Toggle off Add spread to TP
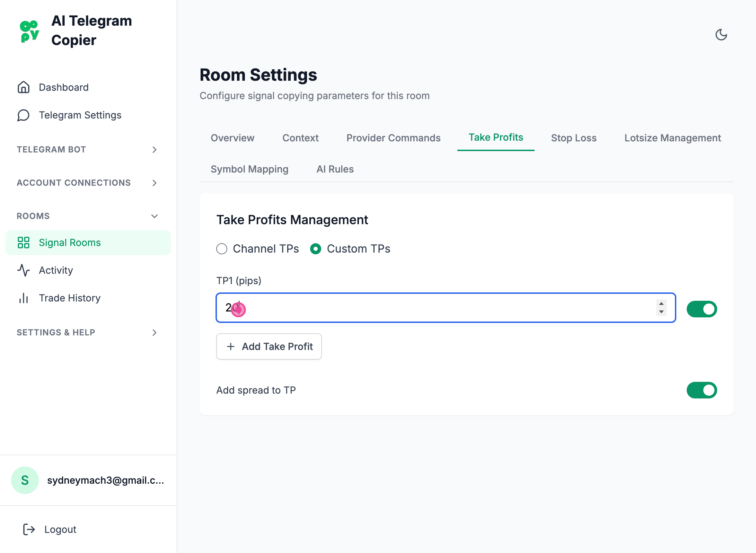756x553 pixels. pyautogui.click(x=702, y=390)
